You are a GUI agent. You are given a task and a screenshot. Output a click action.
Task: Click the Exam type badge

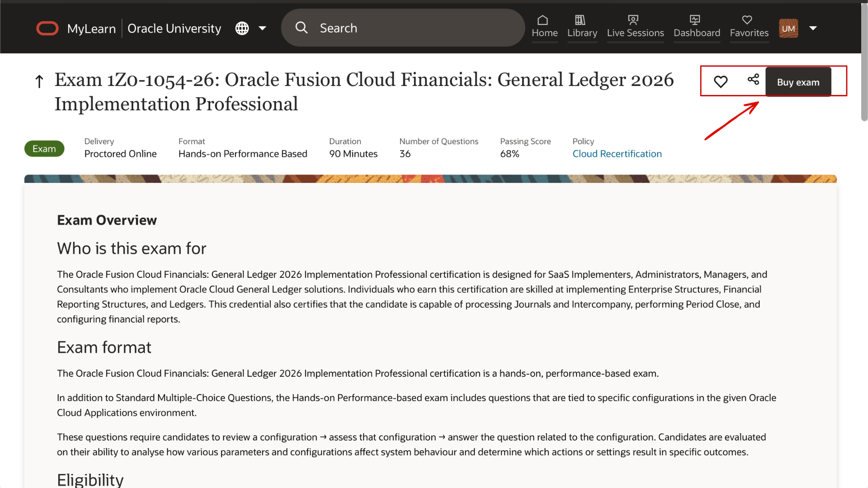point(44,148)
